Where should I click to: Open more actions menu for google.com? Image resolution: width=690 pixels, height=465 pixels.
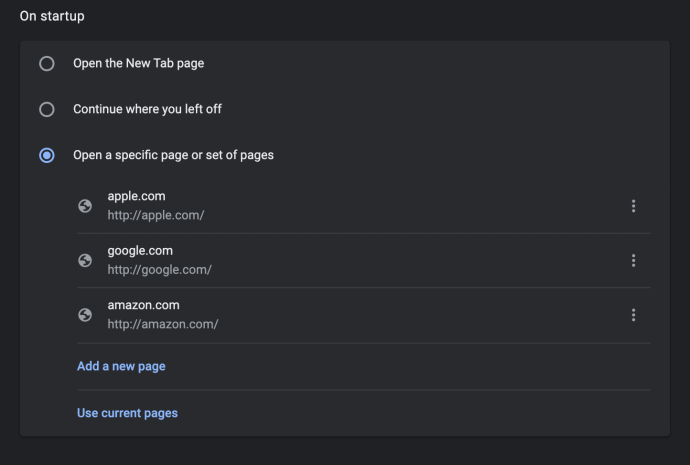coord(633,260)
